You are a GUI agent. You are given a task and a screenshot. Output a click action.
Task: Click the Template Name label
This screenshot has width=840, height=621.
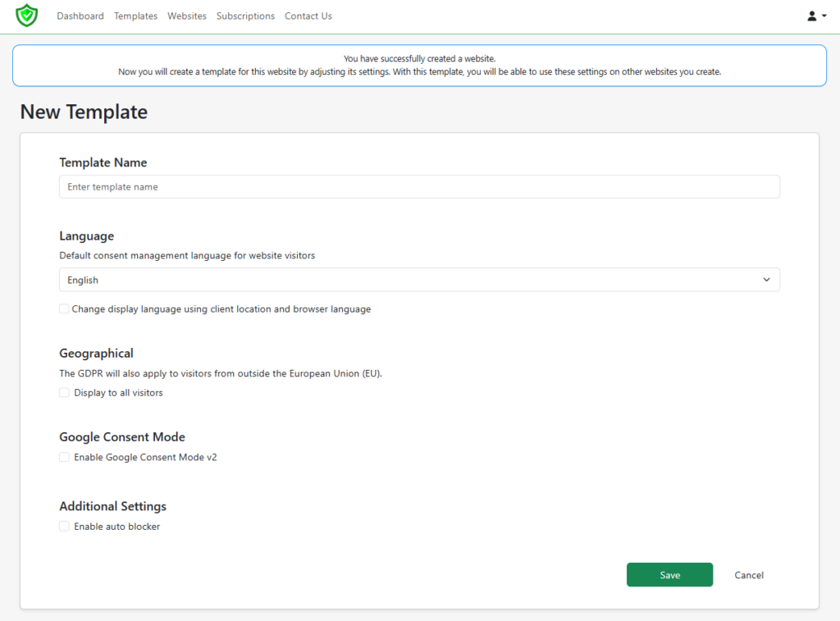[x=103, y=162]
